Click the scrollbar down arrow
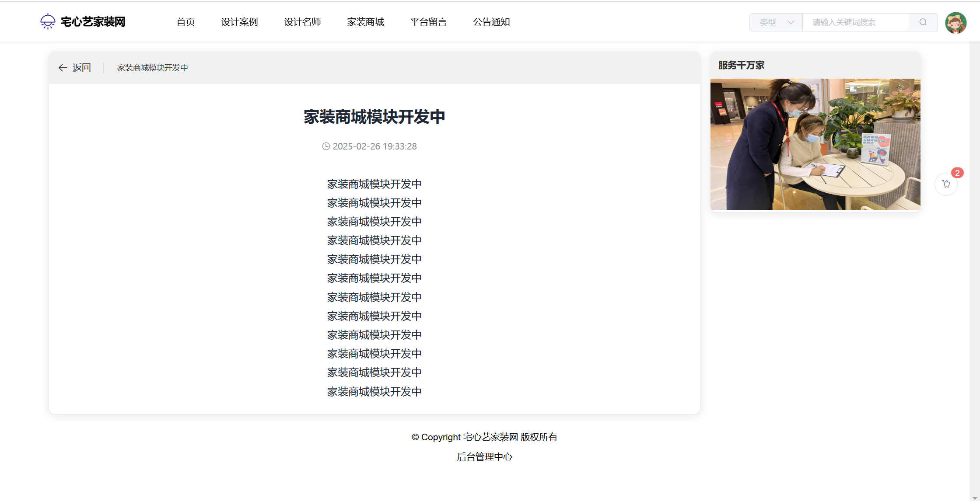The height and width of the screenshot is (501, 980). [x=974, y=498]
